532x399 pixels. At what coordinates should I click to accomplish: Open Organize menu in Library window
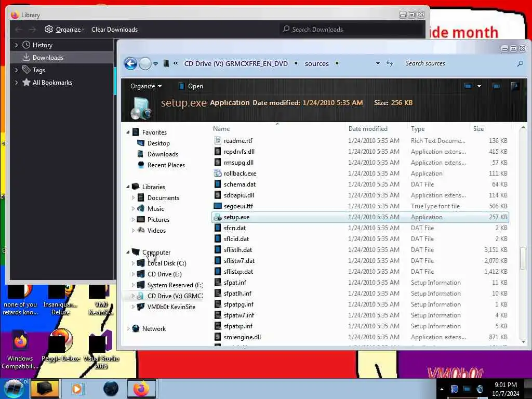point(64,30)
